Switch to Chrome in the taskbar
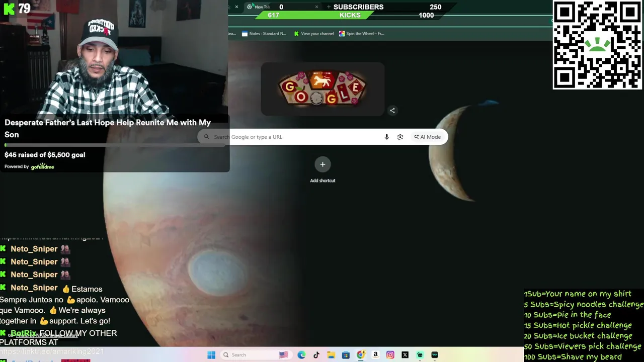 point(361,355)
